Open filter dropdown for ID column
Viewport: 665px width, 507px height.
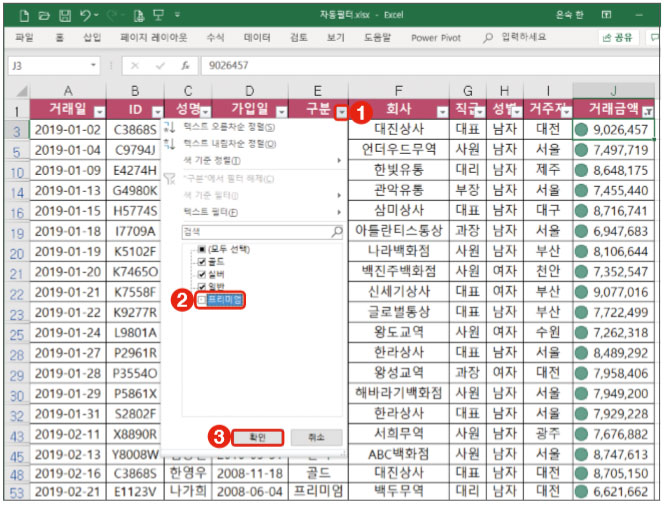click(157, 112)
